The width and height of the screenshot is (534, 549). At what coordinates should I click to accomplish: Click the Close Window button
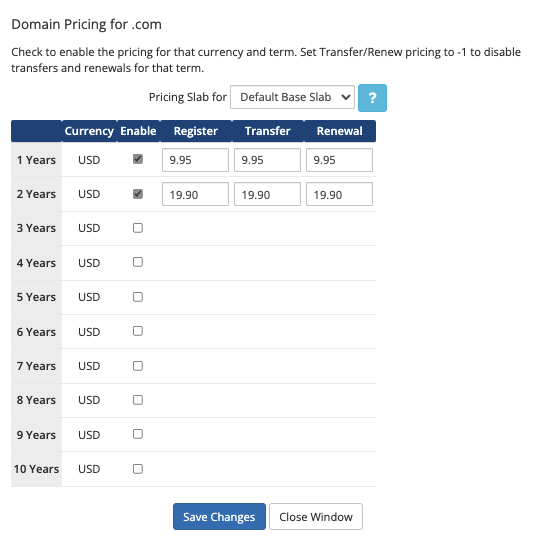coord(316,516)
